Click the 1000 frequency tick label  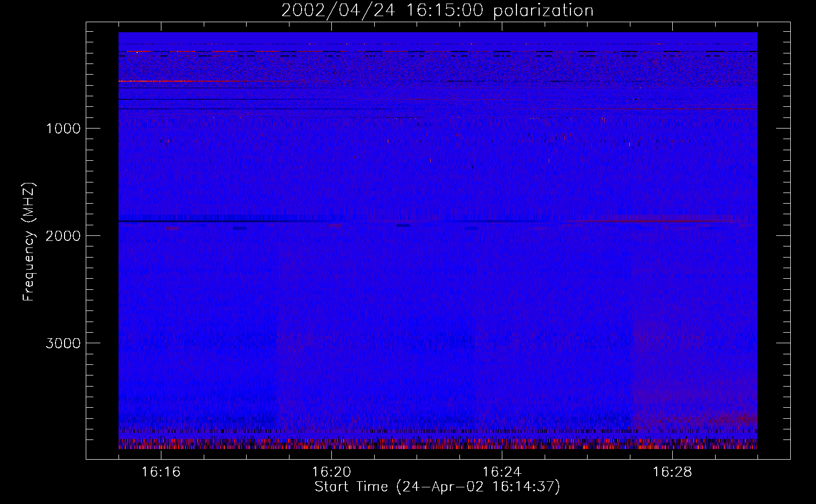63,129
